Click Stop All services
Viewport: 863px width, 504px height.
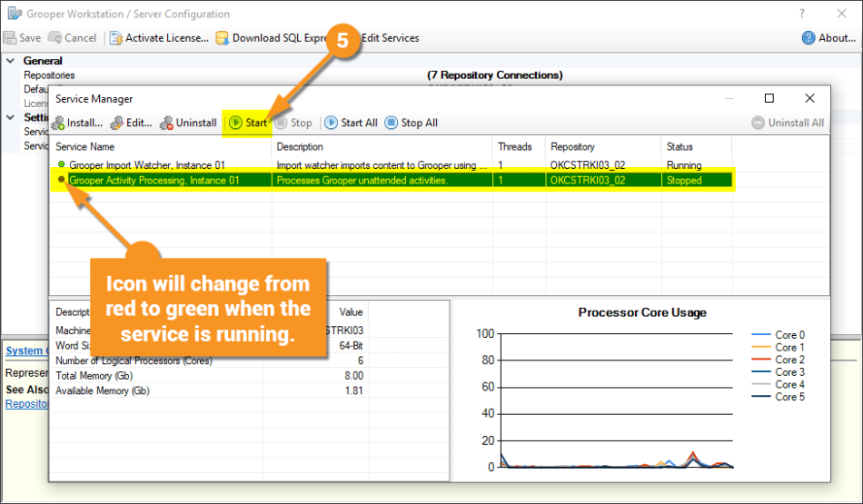pyautogui.click(x=412, y=123)
